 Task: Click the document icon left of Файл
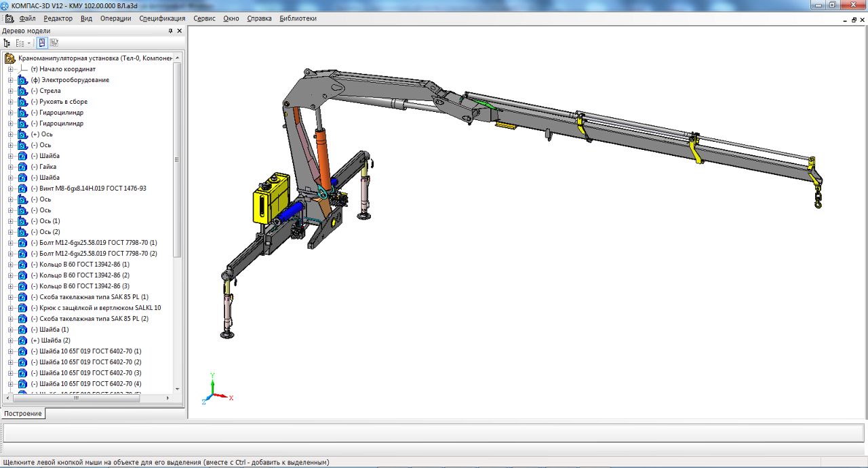click(x=9, y=18)
